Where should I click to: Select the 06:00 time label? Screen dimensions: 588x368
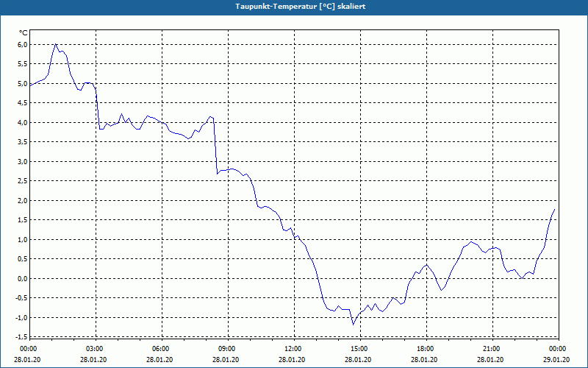coord(162,349)
